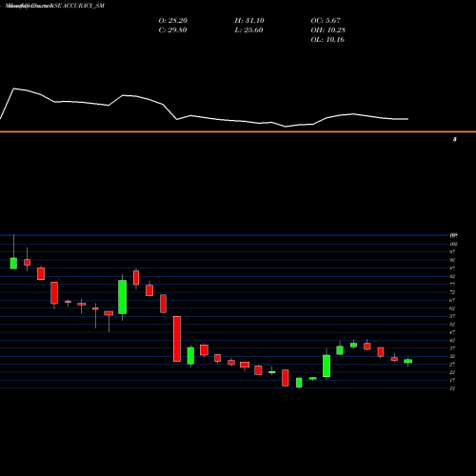Click the 22 price axis label
This screenshot has width=476, height=476.
pyautogui.click(x=452, y=372)
